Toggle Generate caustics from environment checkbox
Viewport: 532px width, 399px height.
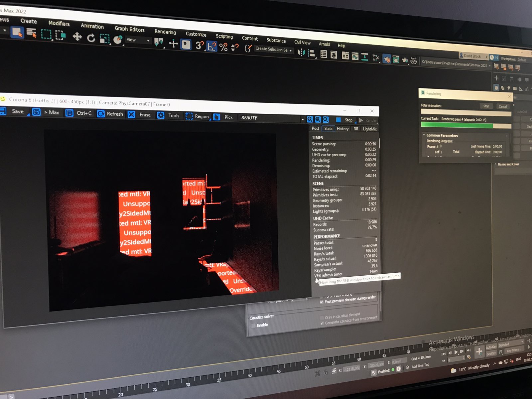322,323
